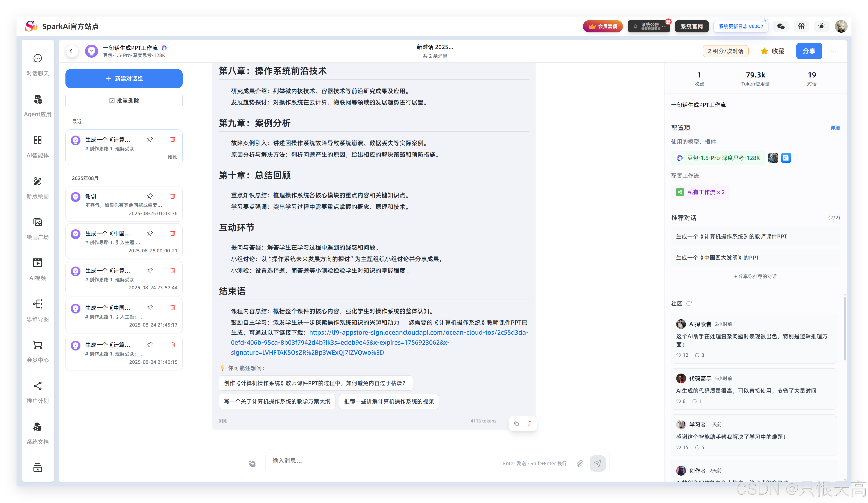Click the 私有工作流 x 2 tag
Screen dimensions: 868x503
pos(700,192)
